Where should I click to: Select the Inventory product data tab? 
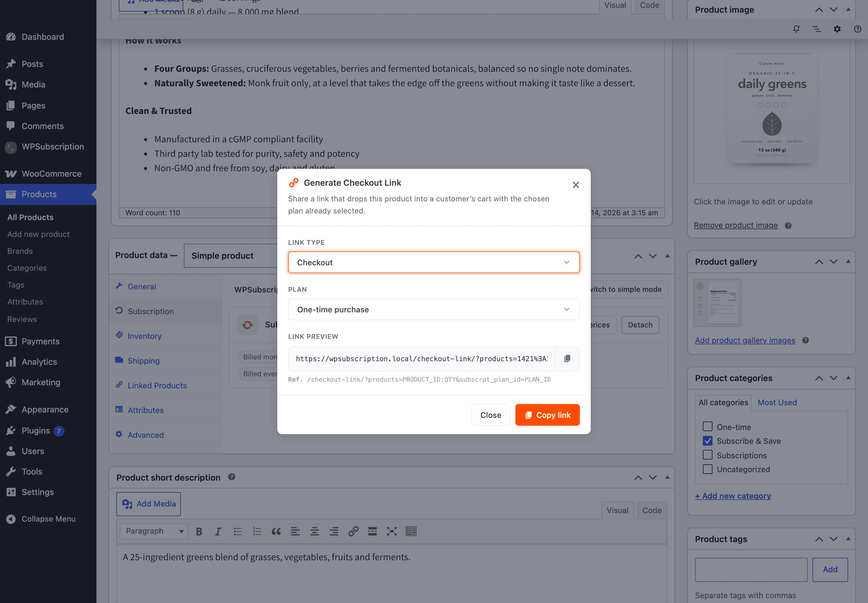[x=144, y=336]
